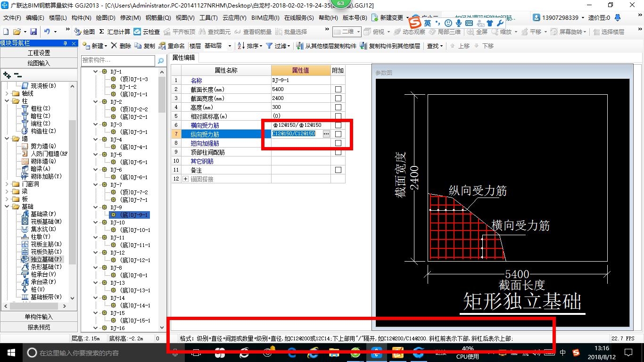Click the 工程设置 panel button
This screenshot has width=644, height=362.
tap(39, 53)
